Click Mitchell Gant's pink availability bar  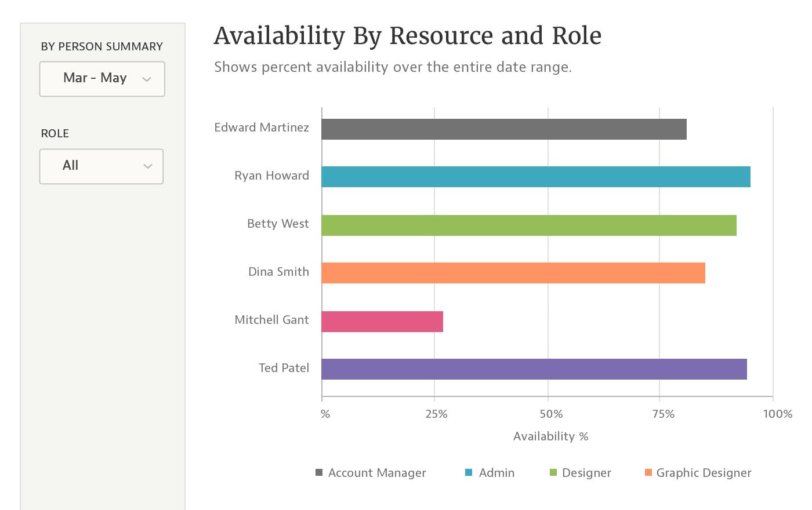coord(382,322)
